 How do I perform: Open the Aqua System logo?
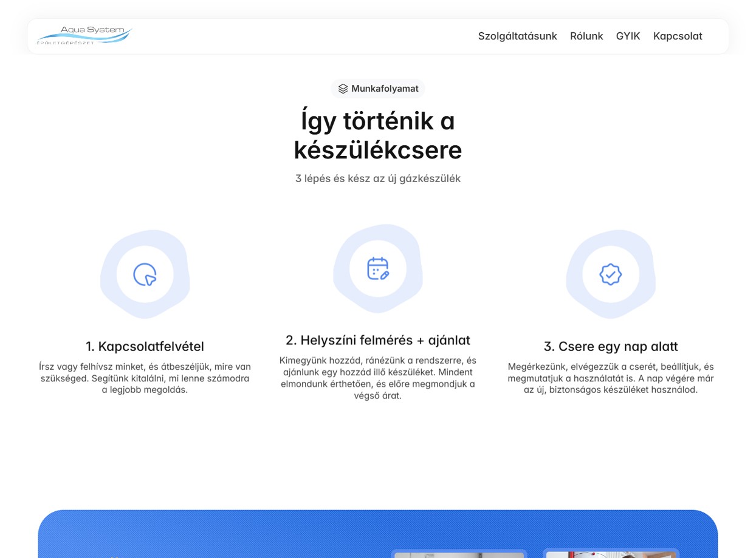pos(84,35)
